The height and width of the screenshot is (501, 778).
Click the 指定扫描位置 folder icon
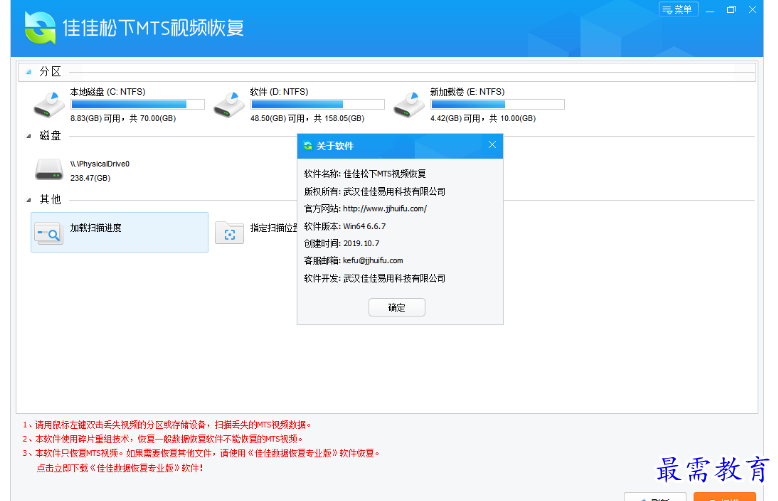pos(229,232)
